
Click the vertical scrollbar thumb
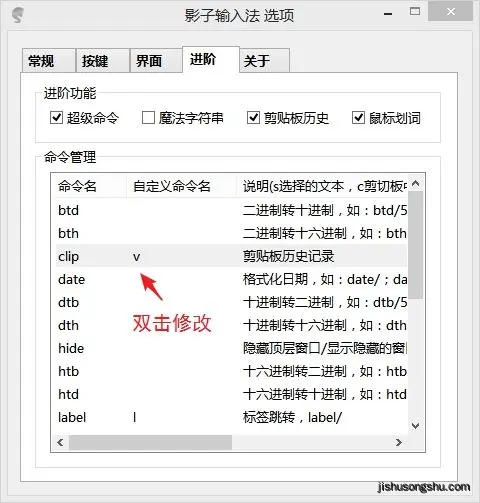[x=416, y=245]
